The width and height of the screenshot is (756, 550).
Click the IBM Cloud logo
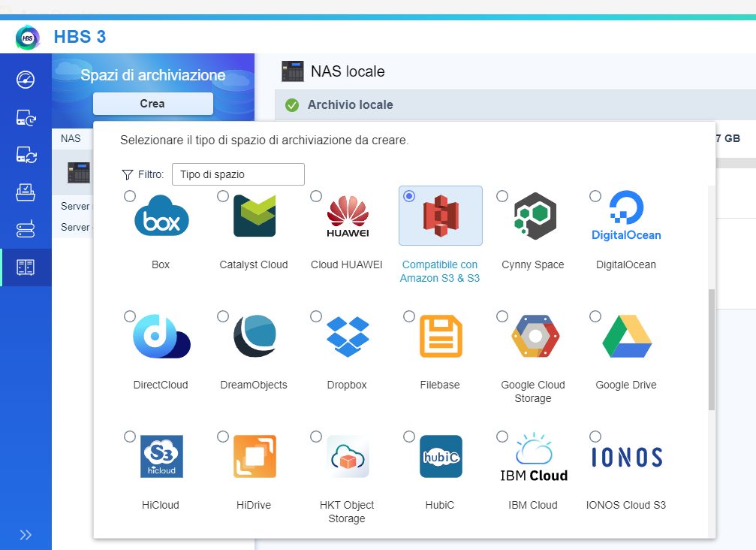[x=534, y=457]
